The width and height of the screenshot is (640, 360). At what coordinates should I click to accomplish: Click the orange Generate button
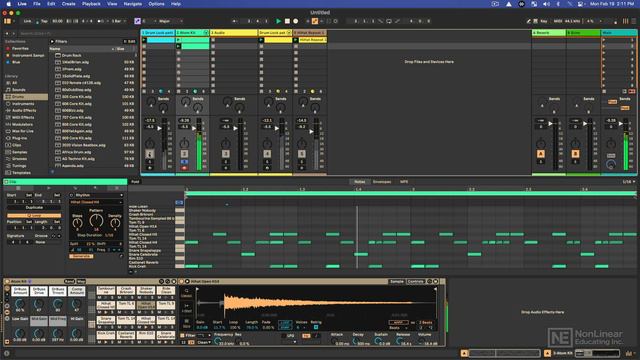[81, 256]
